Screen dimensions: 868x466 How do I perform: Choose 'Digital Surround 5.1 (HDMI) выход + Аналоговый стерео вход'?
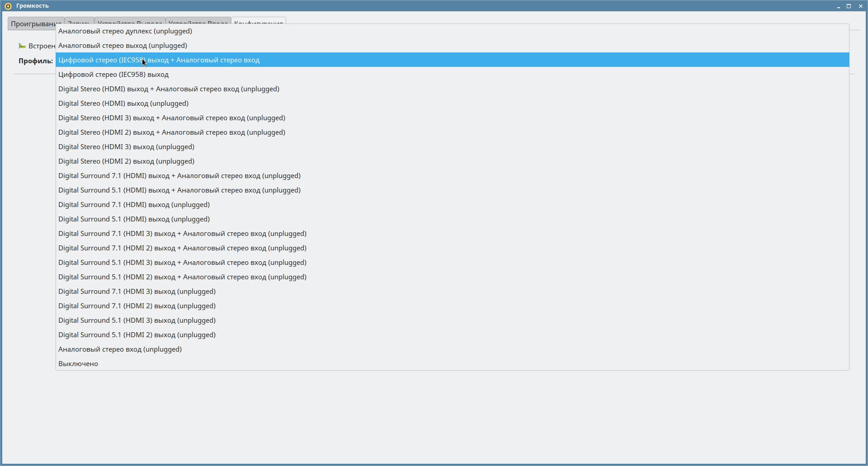coord(452,190)
